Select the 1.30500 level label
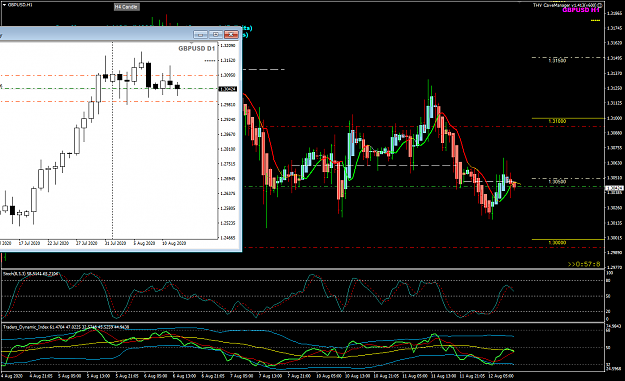Viewport: 625px width, 381px height. [557, 181]
